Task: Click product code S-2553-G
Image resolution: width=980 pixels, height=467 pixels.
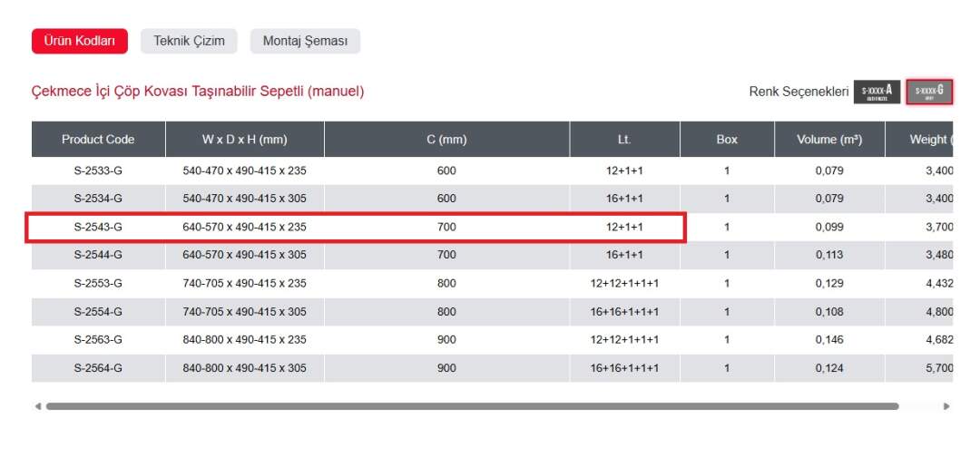Action: click(98, 284)
